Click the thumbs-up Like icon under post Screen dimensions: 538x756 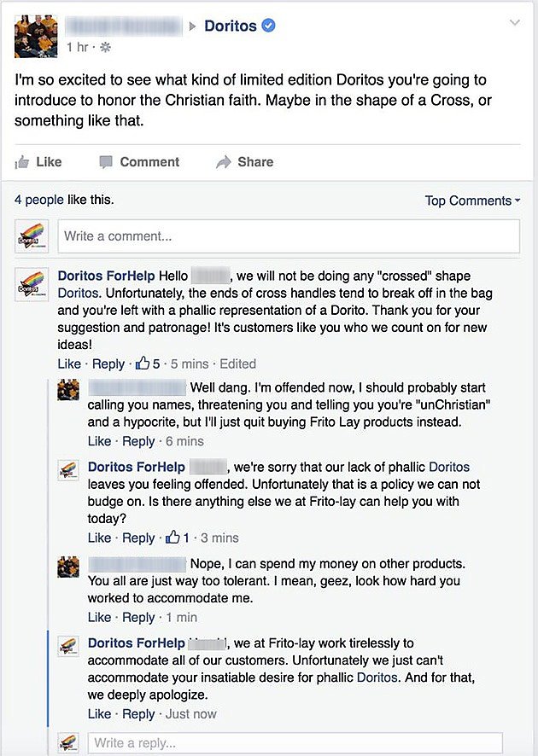click(21, 162)
